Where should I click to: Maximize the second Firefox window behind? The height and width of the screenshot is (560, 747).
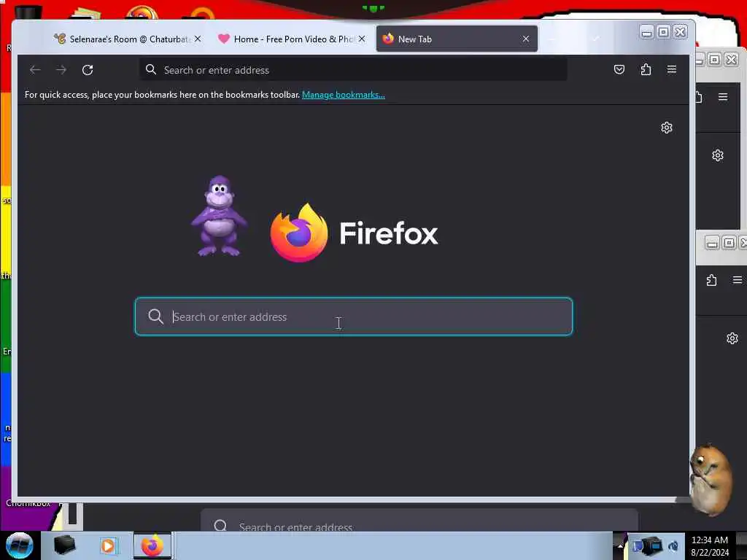pyautogui.click(x=714, y=60)
